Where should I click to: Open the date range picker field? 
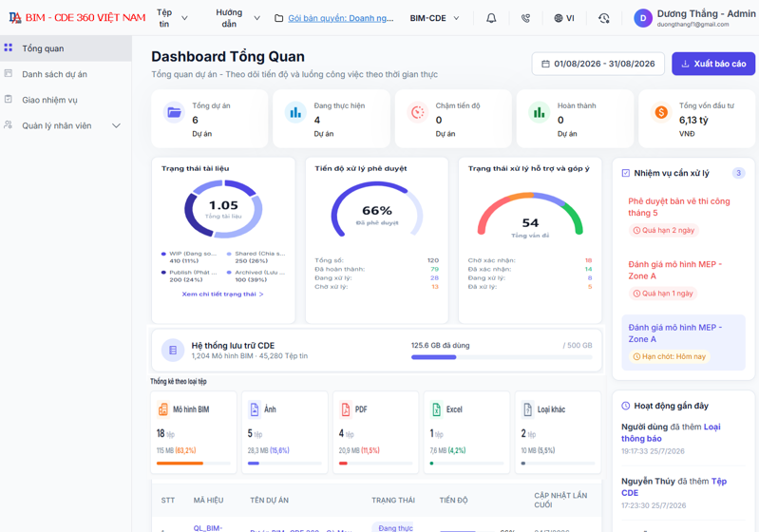click(598, 64)
